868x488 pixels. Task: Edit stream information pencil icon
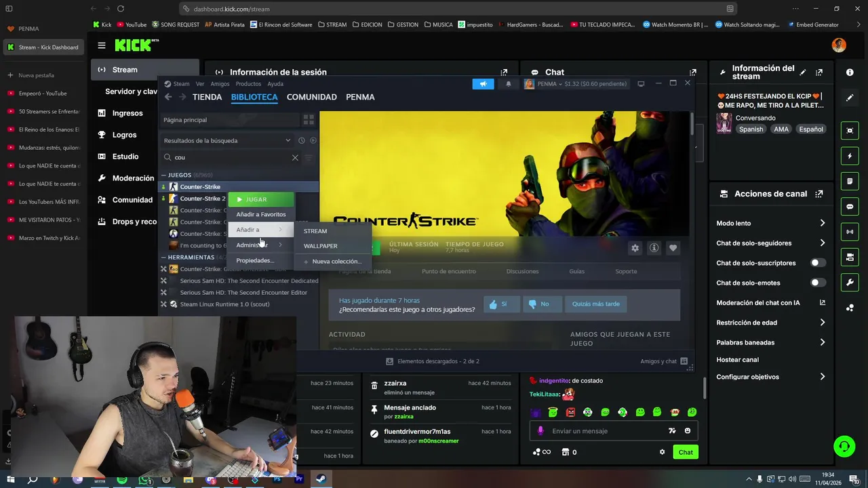coord(803,72)
